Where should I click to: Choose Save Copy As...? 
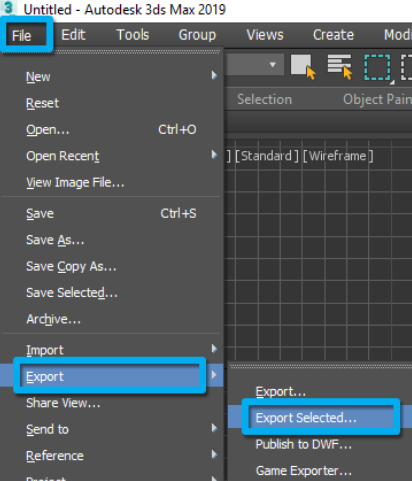pos(111,266)
